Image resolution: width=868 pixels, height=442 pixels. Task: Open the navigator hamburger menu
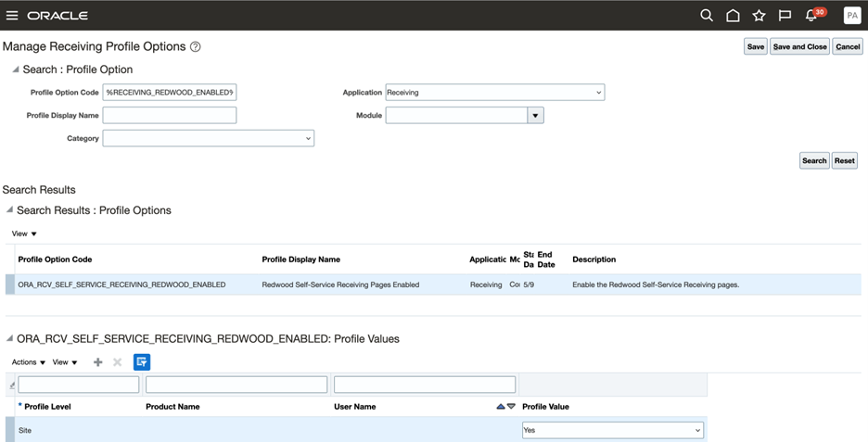tap(12, 16)
